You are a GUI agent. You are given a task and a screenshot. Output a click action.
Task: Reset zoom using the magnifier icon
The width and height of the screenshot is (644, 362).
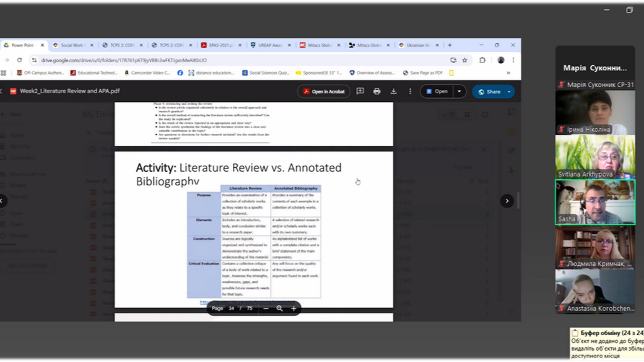coord(280,308)
